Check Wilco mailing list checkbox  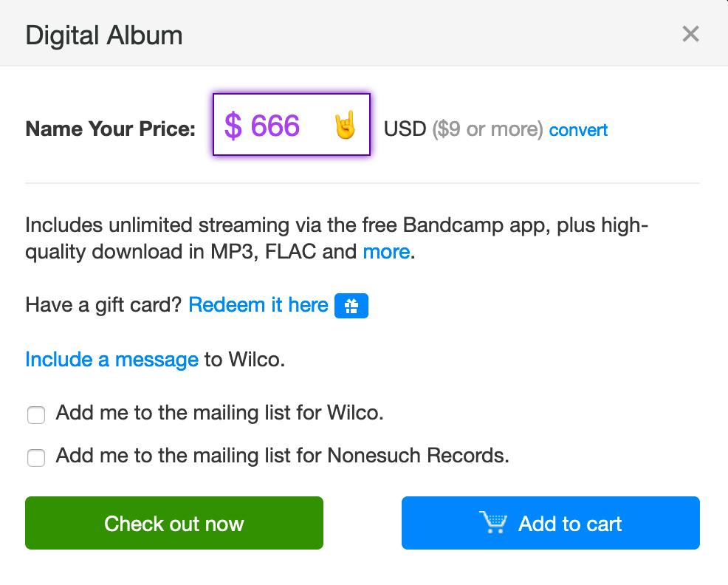[x=36, y=414]
